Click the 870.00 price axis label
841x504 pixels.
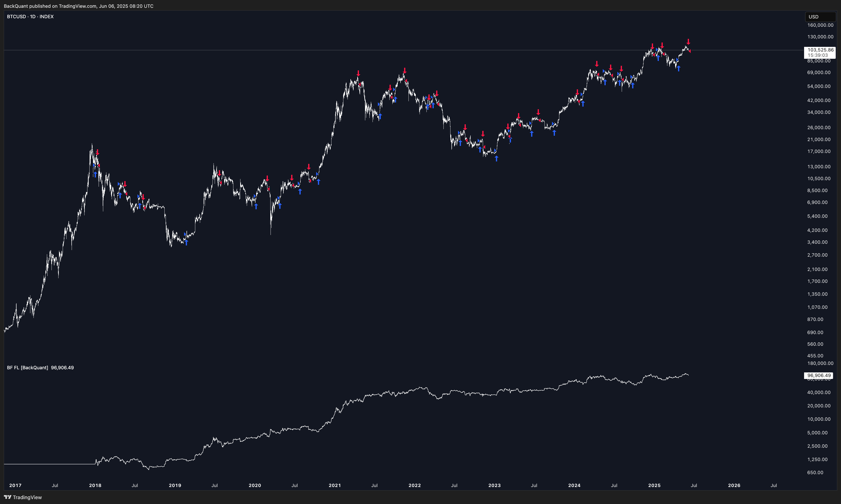coord(815,319)
